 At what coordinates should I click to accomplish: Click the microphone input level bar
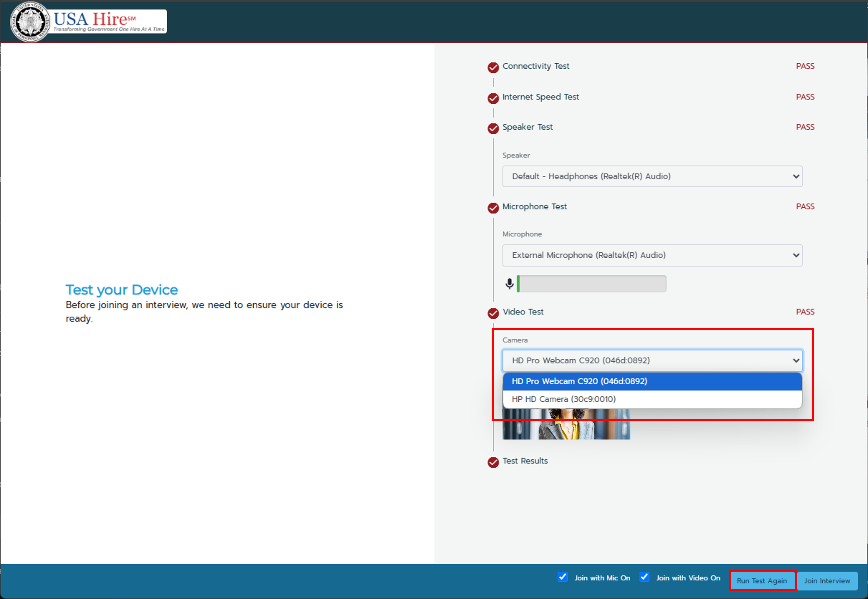tap(592, 284)
